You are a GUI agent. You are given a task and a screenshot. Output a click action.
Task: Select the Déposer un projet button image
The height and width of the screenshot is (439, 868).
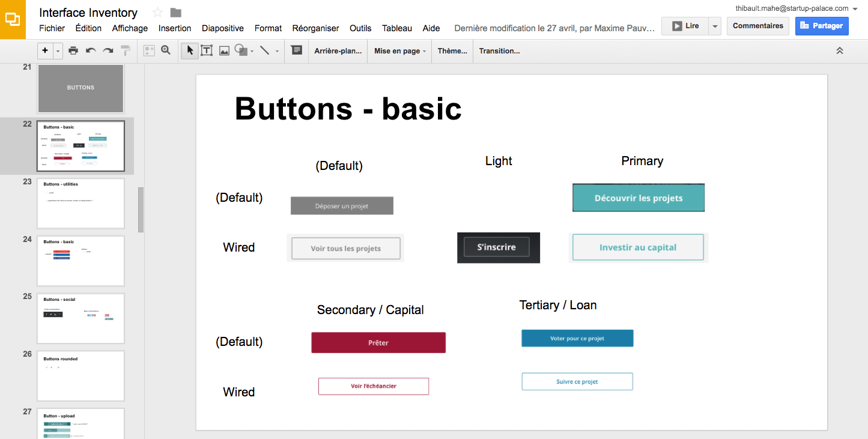[342, 205]
